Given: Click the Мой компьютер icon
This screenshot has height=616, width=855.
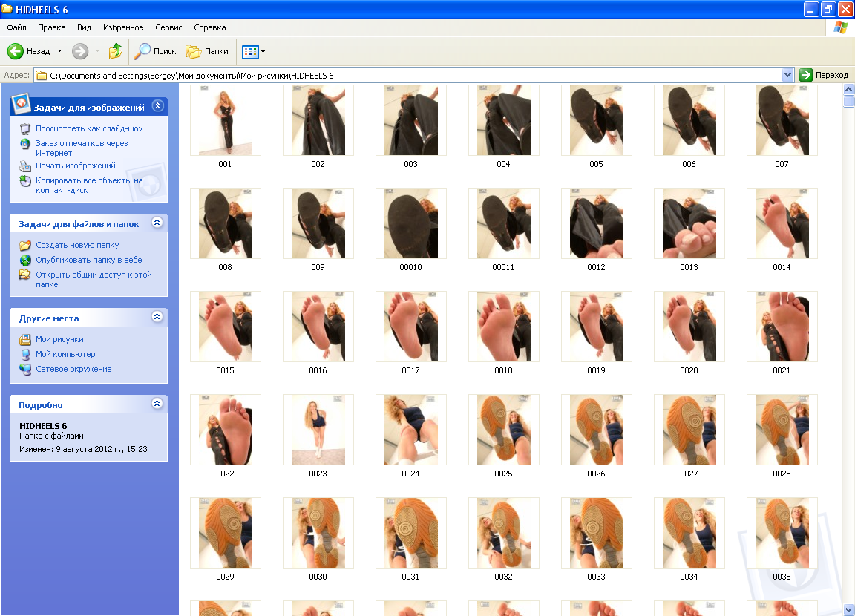Looking at the screenshot, I should click(x=25, y=354).
